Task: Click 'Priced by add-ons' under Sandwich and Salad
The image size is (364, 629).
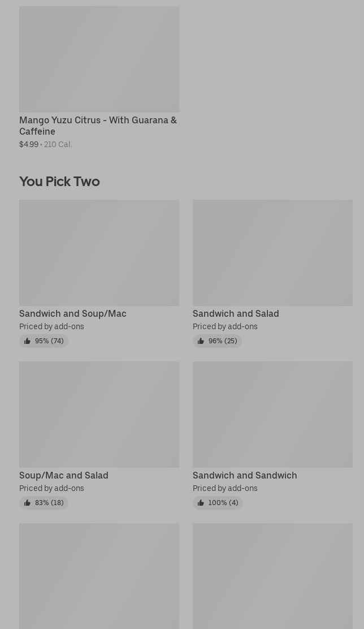Action: coord(225,326)
